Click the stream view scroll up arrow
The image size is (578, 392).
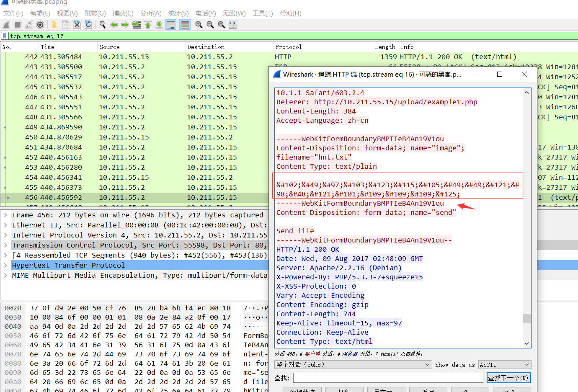527,93
